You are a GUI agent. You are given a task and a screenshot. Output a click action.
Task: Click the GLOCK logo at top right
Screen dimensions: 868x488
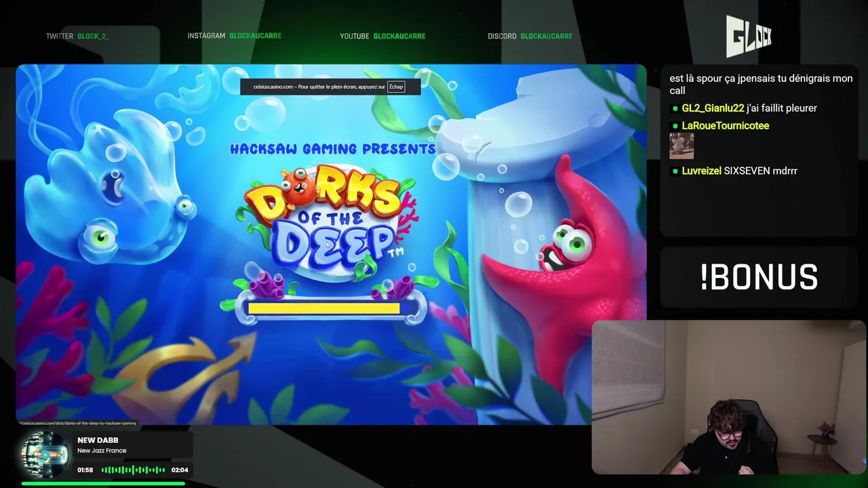pos(749,36)
